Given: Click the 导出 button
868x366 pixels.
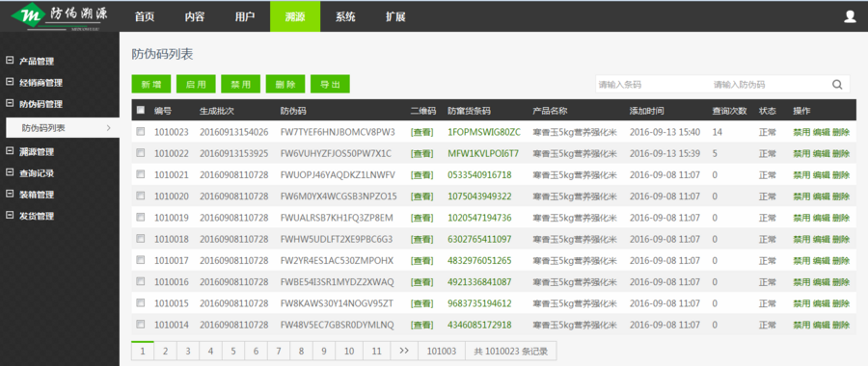Looking at the screenshot, I should point(331,84).
